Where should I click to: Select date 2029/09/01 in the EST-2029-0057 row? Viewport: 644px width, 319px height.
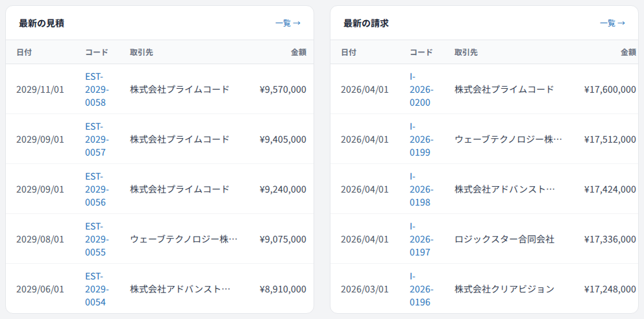[x=40, y=139]
